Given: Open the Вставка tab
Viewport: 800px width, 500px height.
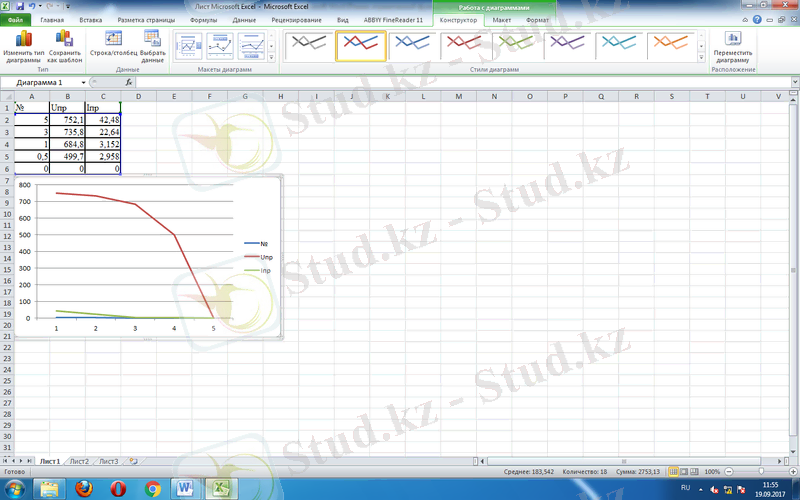Looking at the screenshot, I should click(90, 20).
